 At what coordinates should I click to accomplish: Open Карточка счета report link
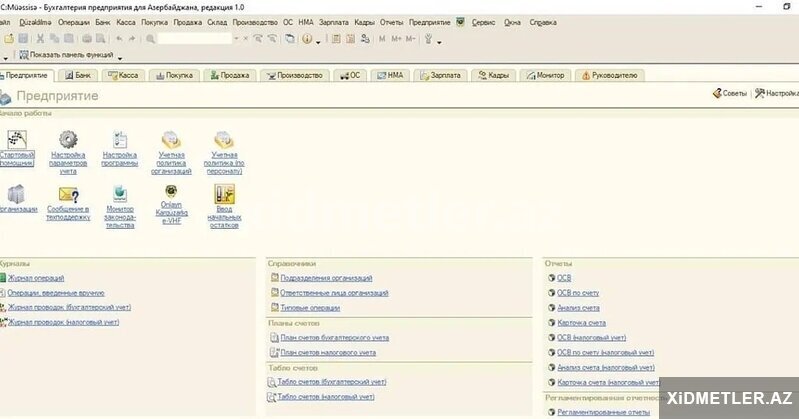(581, 323)
